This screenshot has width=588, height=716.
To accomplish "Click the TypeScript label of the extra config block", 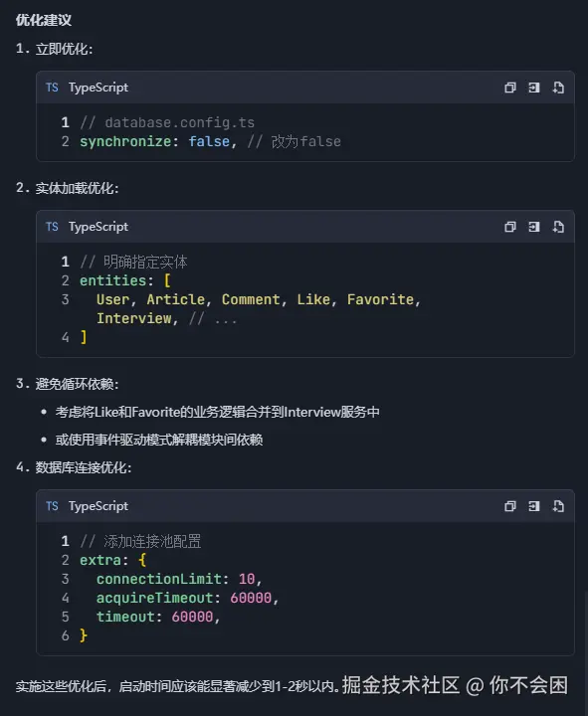I will click(x=98, y=506).
